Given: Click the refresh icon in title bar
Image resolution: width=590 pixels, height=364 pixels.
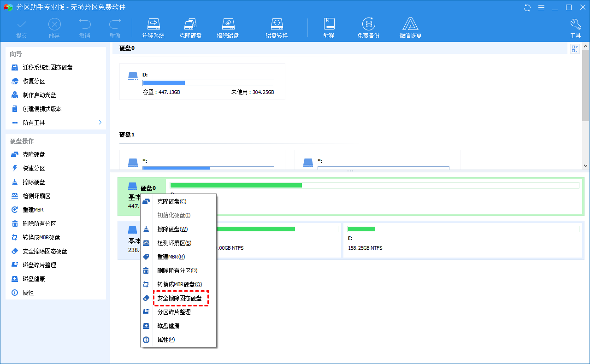Looking at the screenshot, I should [527, 7].
